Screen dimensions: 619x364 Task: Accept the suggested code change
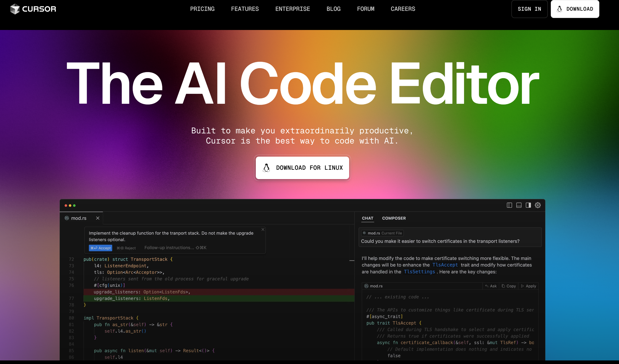(100, 248)
